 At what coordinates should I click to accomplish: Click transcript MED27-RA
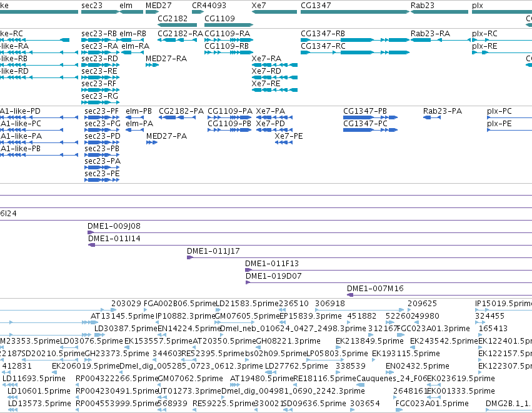pyautogui.click(x=152, y=65)
